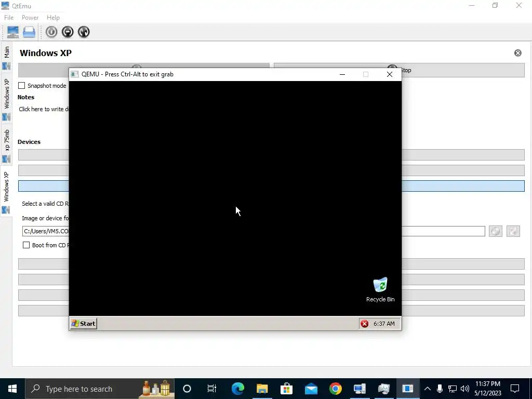Click the disc icon to select CD device
This screenshot has height=399, width=532.
click(495, 231)
